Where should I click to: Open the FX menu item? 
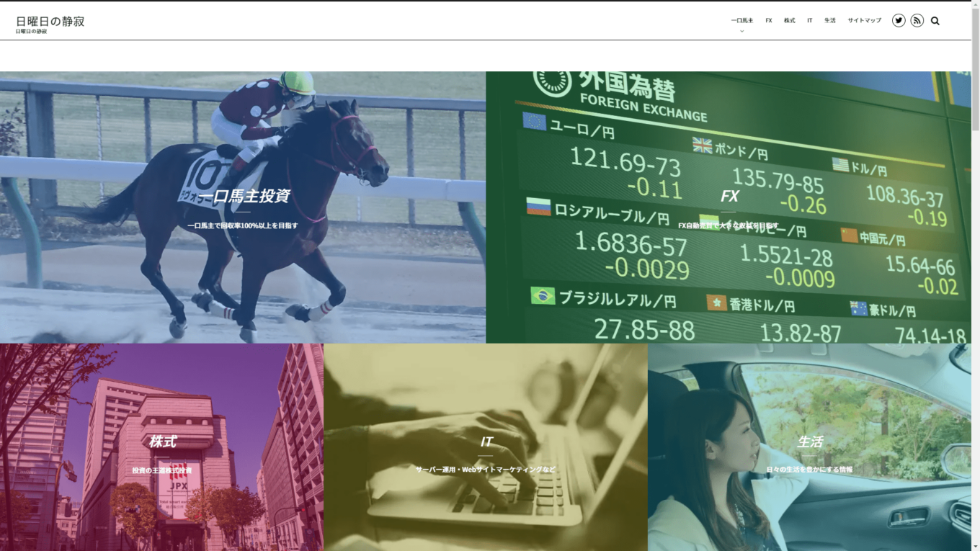coord(769,21)
